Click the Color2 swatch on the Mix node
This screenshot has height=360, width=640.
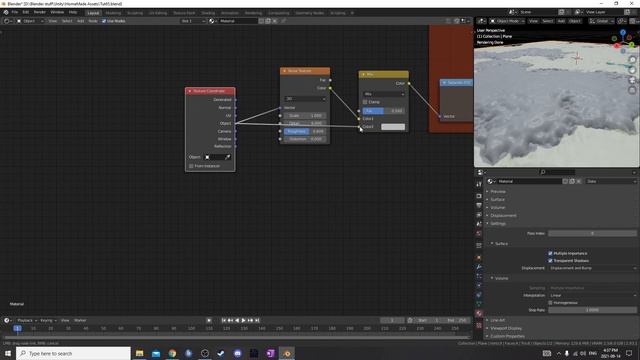coord(393,127)
